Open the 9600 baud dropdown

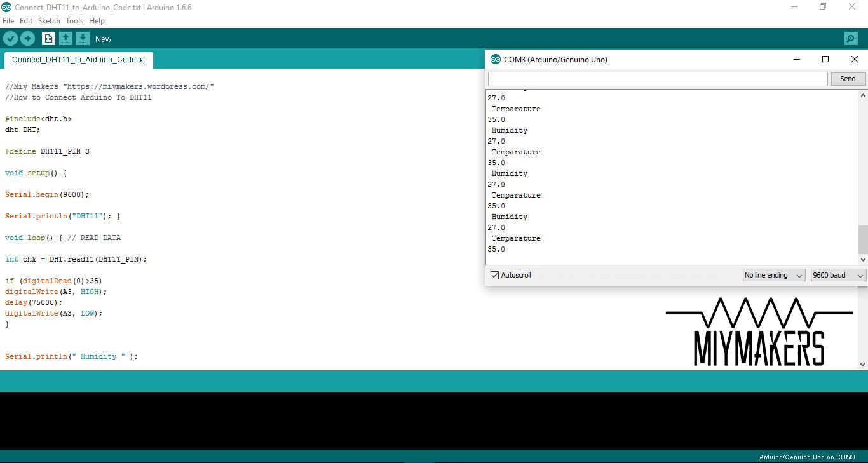tap(838, 275)
